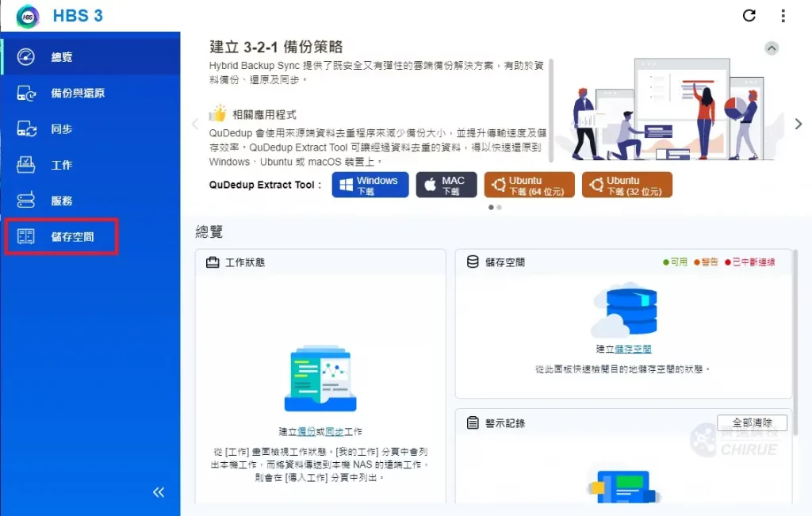The image size is (812, 516).
Task: Click the jobs sidebar icon
Action: (x=26, y=165)
